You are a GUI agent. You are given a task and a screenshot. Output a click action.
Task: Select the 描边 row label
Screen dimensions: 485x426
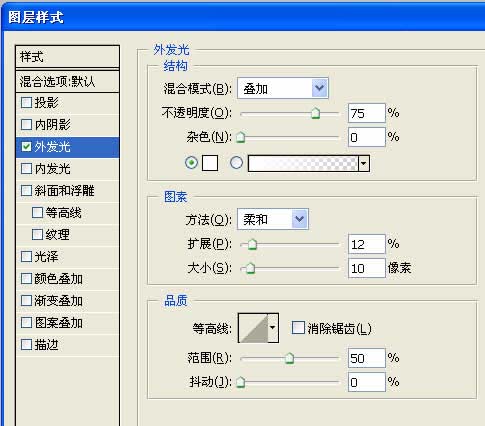click(x=46, y=345)
